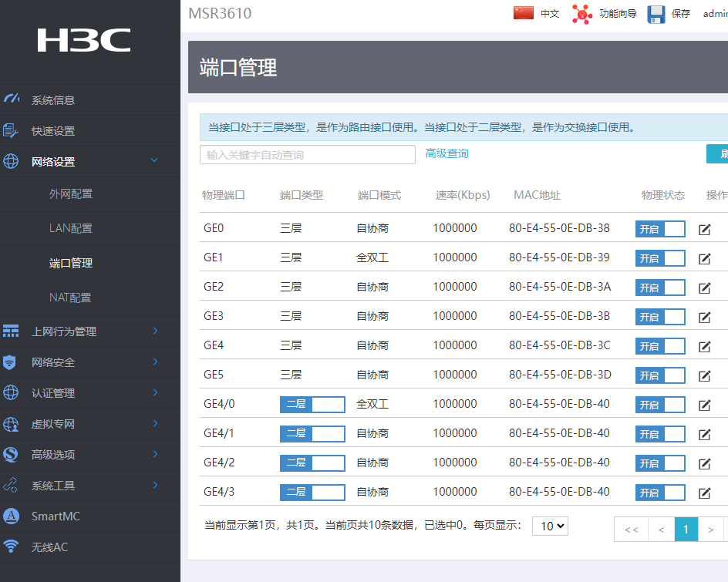Edit port GE4/3 via pencil icon

point(704,493)
